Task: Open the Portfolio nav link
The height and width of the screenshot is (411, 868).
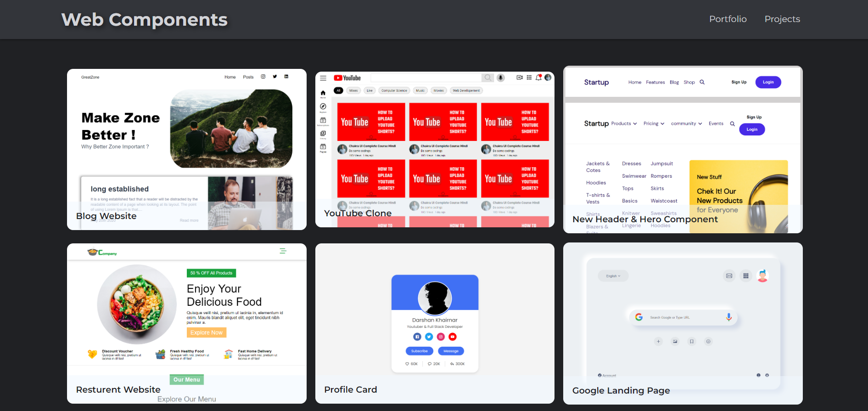Action: [x=728, y=19]
